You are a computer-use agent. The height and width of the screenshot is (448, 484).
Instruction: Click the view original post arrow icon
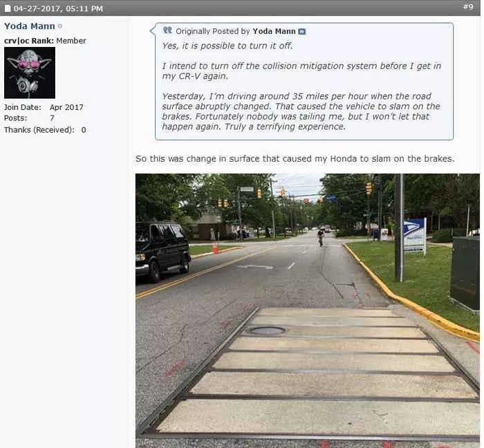[302, 32]
